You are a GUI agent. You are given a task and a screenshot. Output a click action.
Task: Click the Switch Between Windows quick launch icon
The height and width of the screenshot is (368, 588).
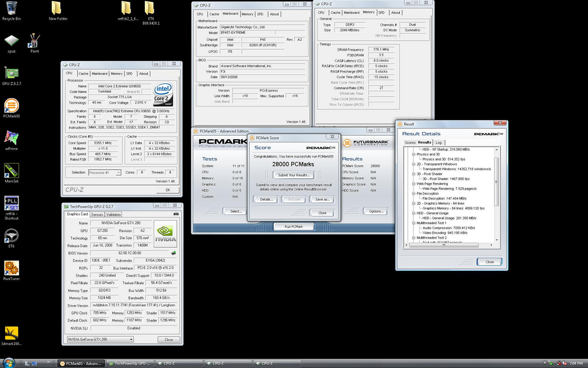[x=34, y=363]
